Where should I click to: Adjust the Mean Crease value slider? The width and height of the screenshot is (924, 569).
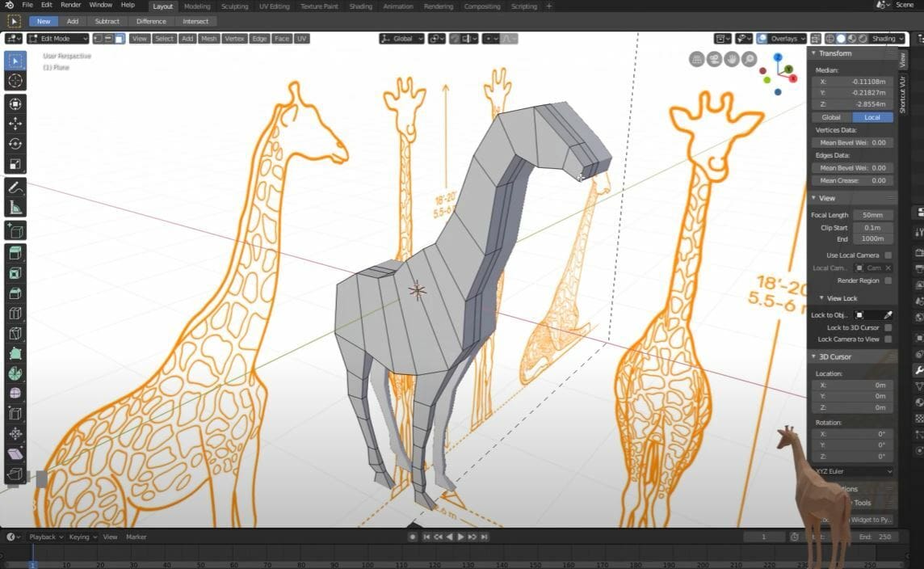click(x=852, y=180)
